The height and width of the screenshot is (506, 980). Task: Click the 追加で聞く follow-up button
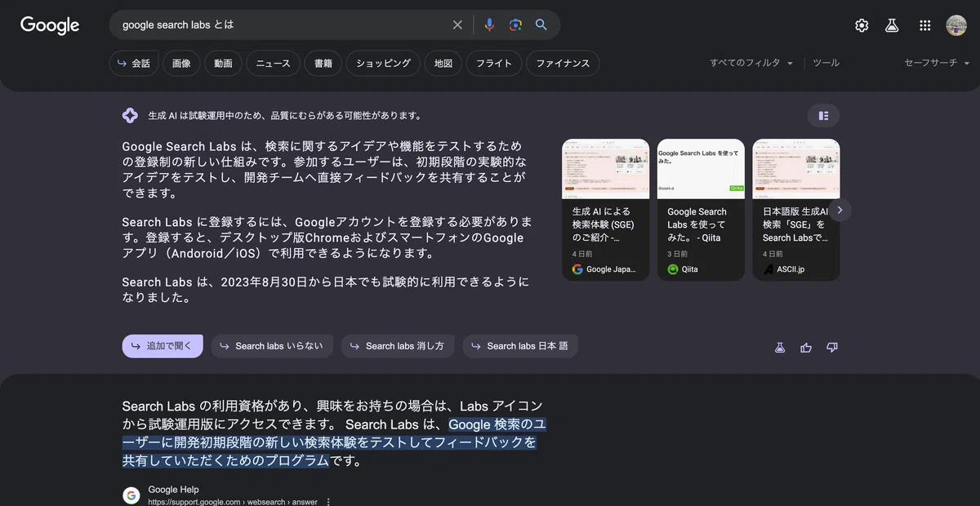click(x=163, y=346)
